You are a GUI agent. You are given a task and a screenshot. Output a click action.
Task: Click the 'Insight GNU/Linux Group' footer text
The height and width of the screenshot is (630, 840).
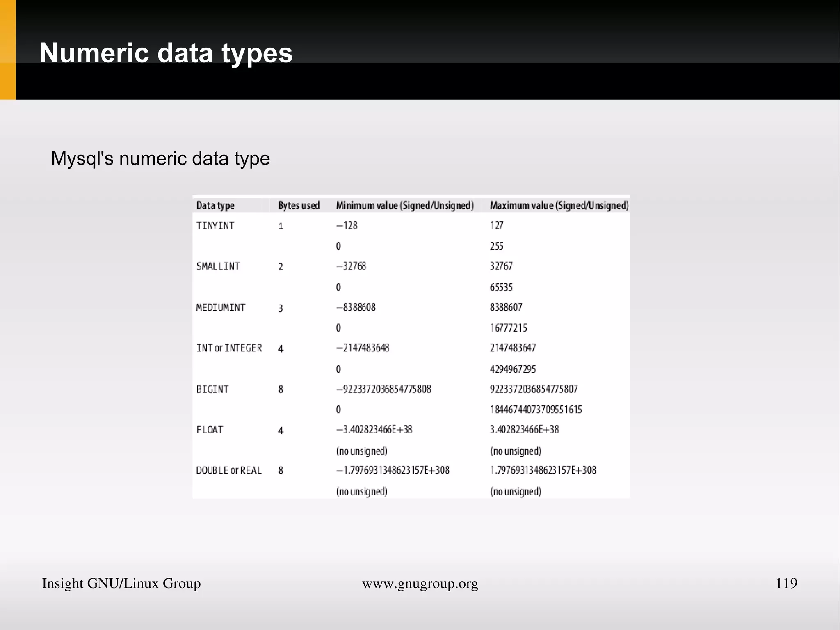point(121,583)
